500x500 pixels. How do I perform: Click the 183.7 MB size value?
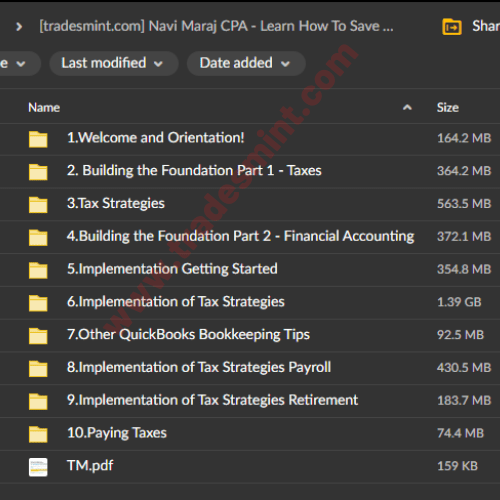(x=464, y=400)
